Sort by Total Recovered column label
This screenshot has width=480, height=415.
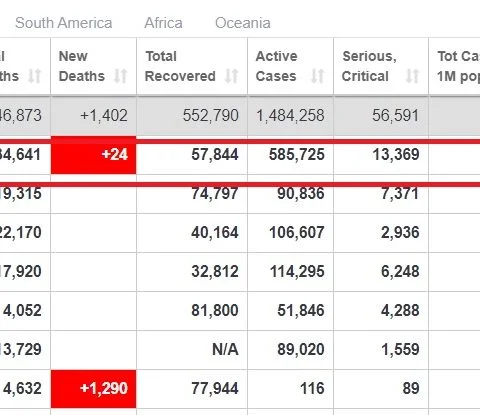tap(180, 66)
